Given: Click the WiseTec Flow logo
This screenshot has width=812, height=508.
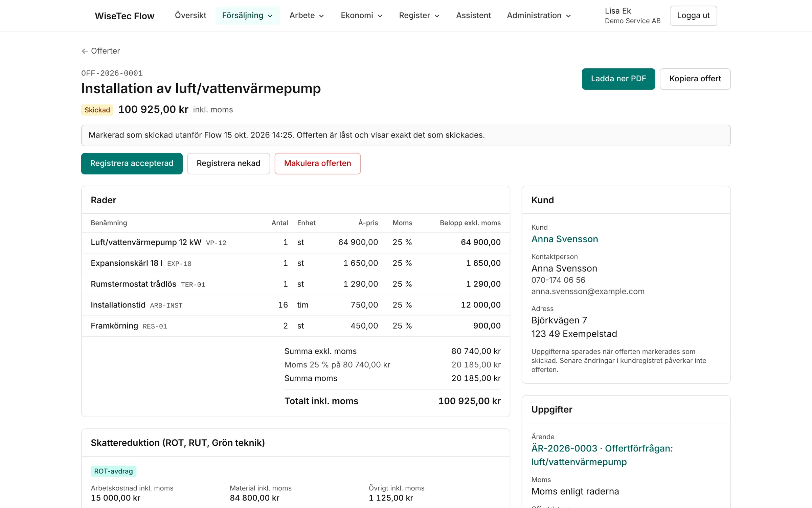Looking at the screenshot, I should coord(125,16).
